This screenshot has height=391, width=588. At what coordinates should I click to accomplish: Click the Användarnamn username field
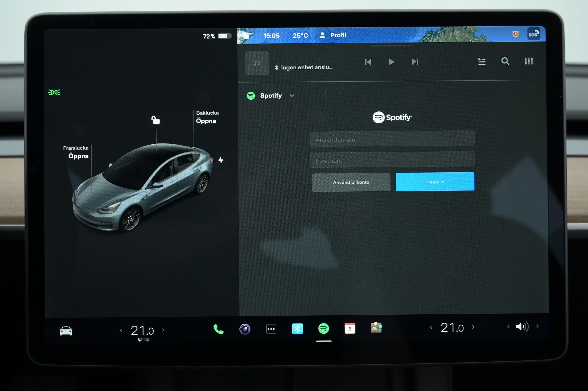(x=392, y=139)
